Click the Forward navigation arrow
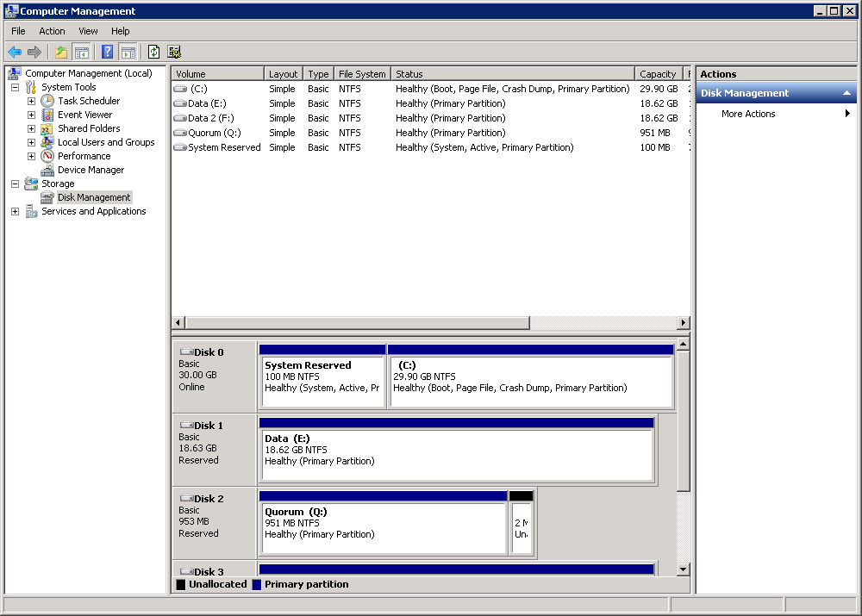The width and height of the screenshot is (862, 616). (34, 52)
